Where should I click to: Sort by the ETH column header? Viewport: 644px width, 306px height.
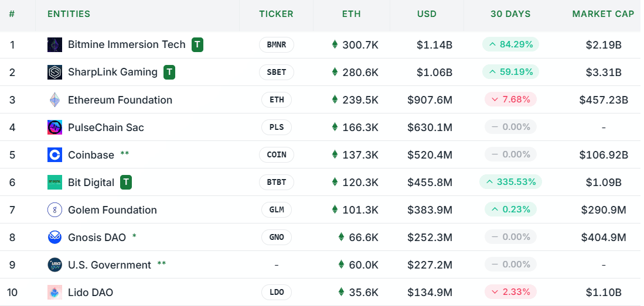click(x=352, y=14)
